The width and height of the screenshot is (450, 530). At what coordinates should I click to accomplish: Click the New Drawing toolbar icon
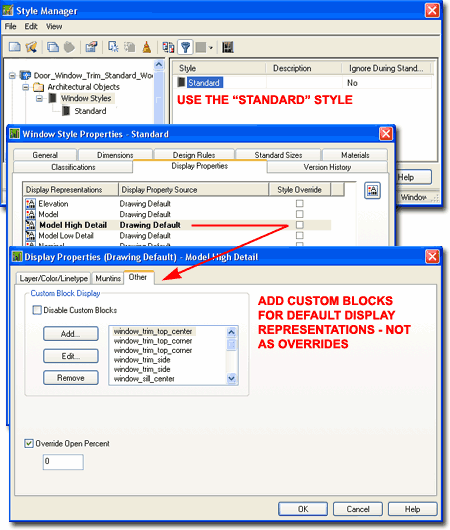[15, 47]
